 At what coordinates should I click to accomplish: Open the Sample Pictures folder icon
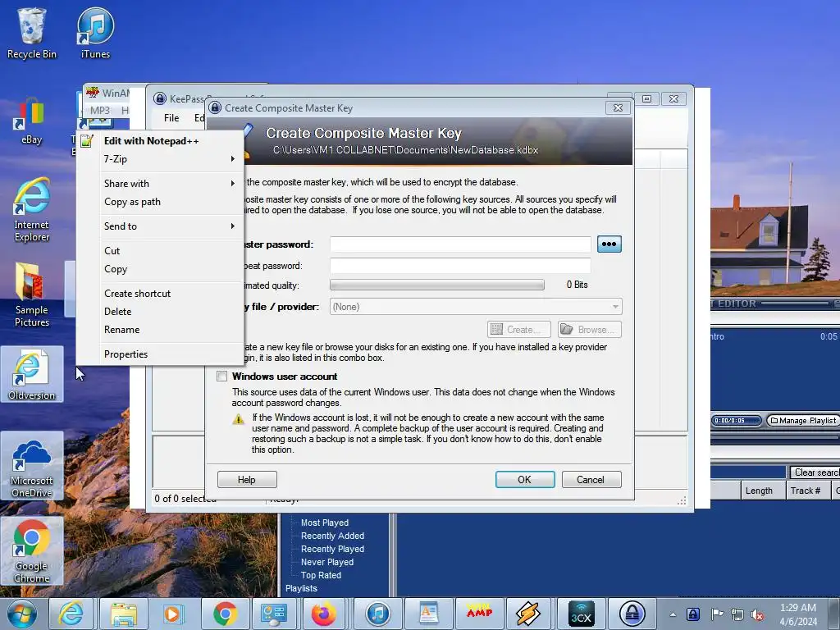[x=31, y=294]
